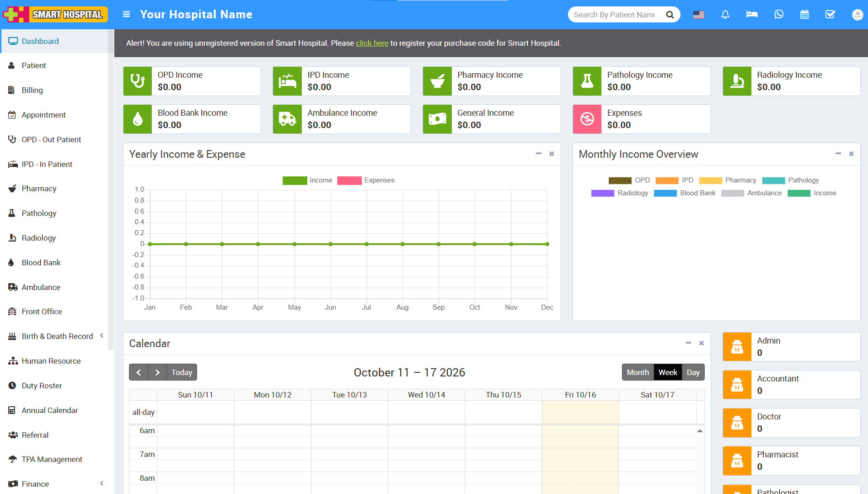Image resolution: width=868 pixels, height=494 pixels.
Task: Click the Pathology teal legend swatch
Action: point(773,180)
